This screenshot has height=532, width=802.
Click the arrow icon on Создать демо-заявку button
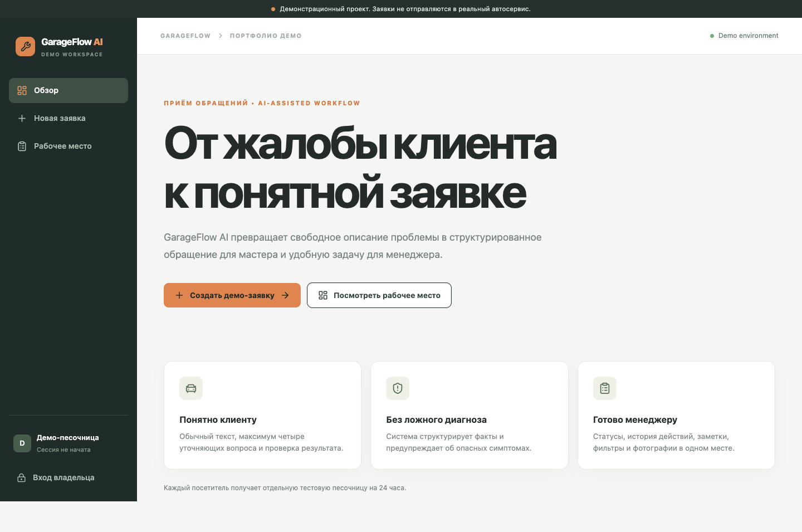(x=285, y=295)
